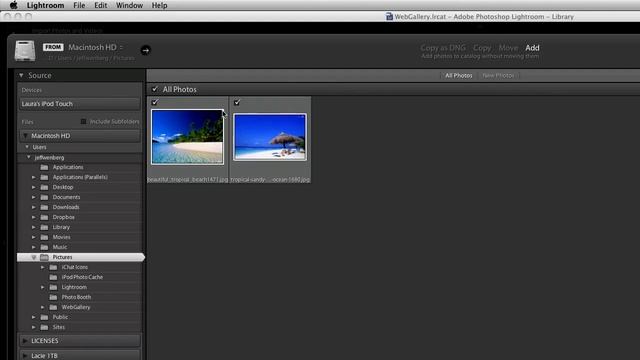Click the Sites folder icon
This screenshot has height=360, width=640.
coord(44,327)
